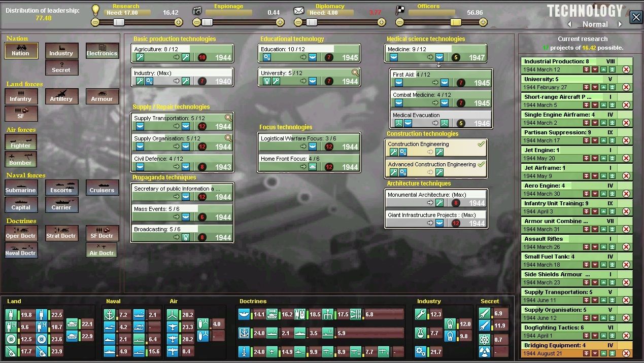Open the Armour technology tab
The image size is (644, 363).
(102, 96)
